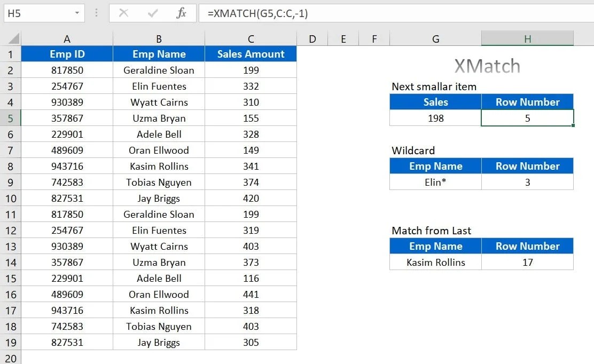
Task: Click selected cell H5 showing 5
Action: 527,118
